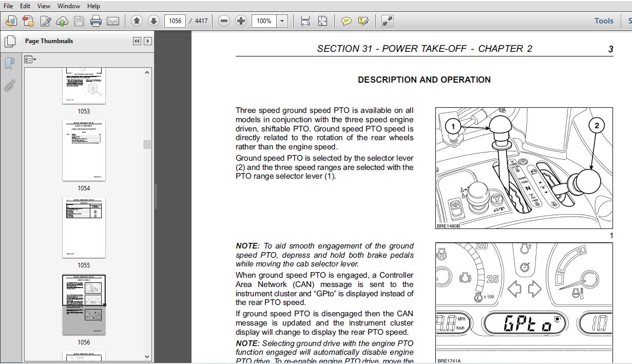Image resolution: width=632 pixels, height=364 pixels.
Task: Open the Edit menu
Action: tap(25, 6)
